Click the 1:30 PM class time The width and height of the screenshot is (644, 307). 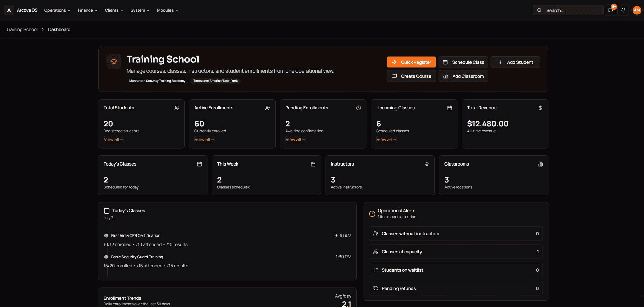point(343,257)
